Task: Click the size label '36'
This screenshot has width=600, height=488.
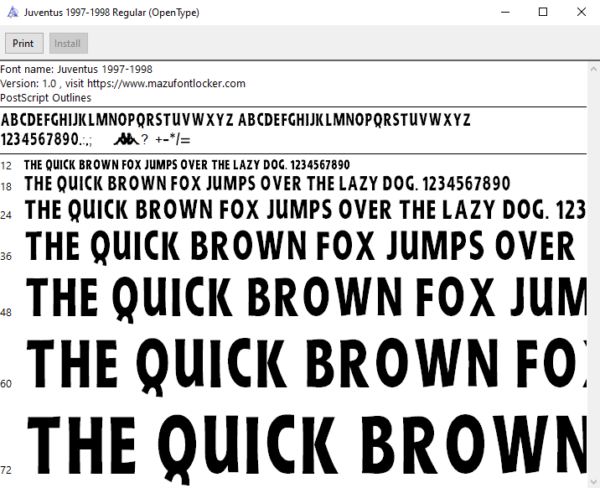Action: 6,256
